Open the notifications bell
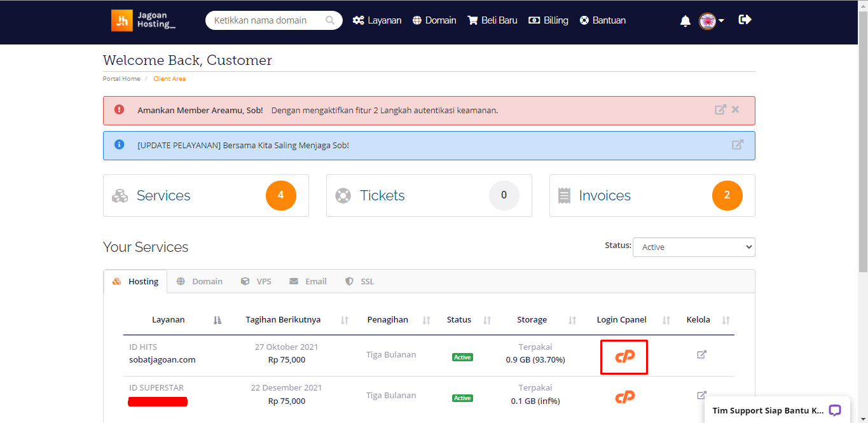 coord(685,21)
